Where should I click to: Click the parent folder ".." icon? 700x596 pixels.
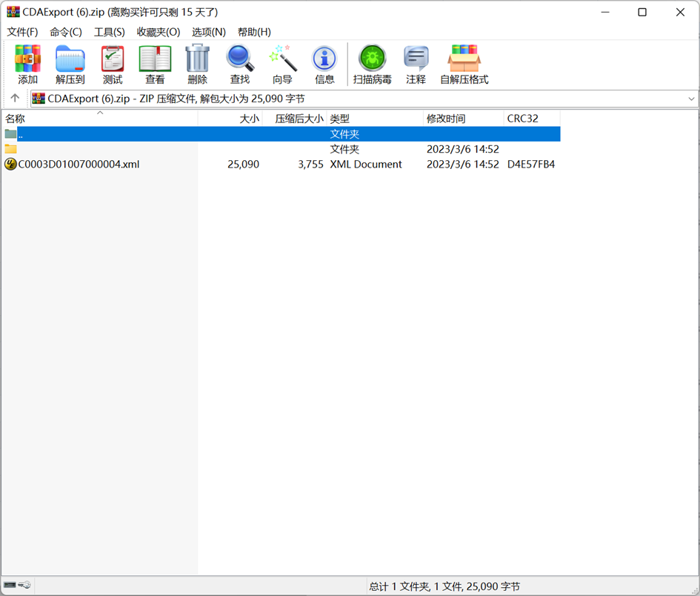pos(10,133)
